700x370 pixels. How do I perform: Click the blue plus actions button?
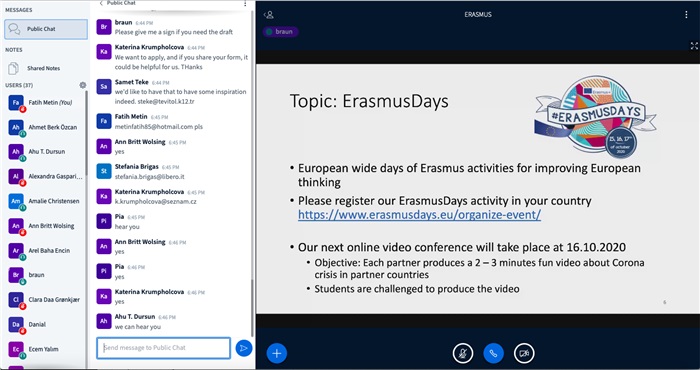click(277, 353)
